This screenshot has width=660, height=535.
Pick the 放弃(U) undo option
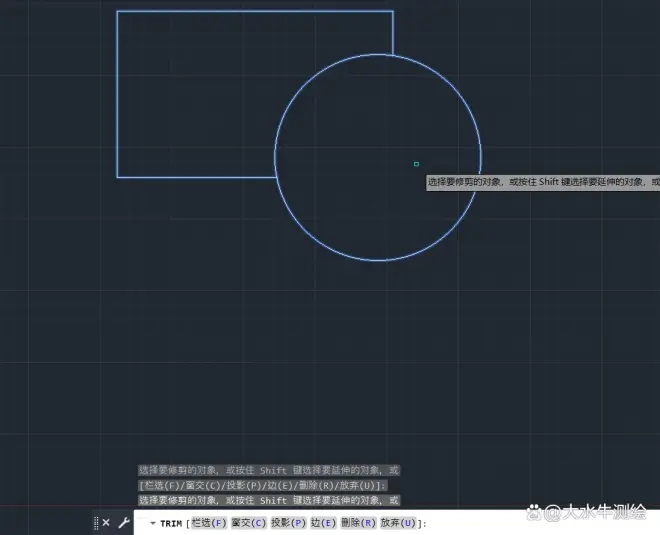pyautogui.click(x=398, y=523)
